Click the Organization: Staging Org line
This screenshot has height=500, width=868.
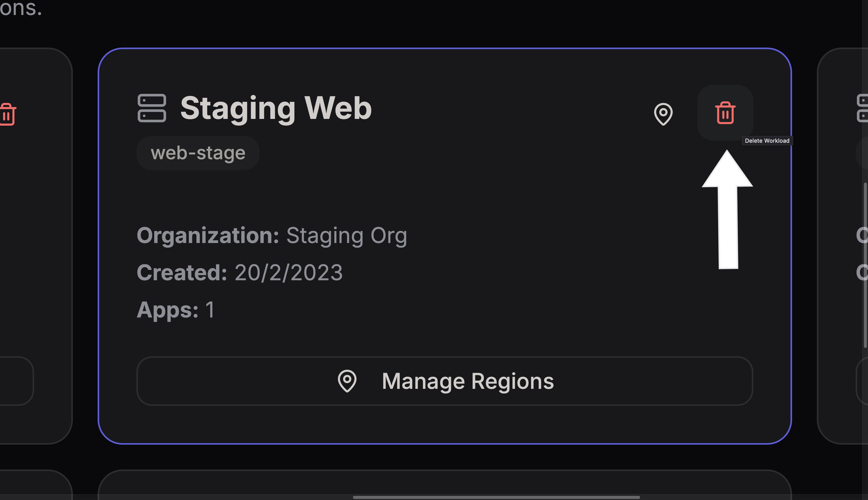tap(272, 235)
